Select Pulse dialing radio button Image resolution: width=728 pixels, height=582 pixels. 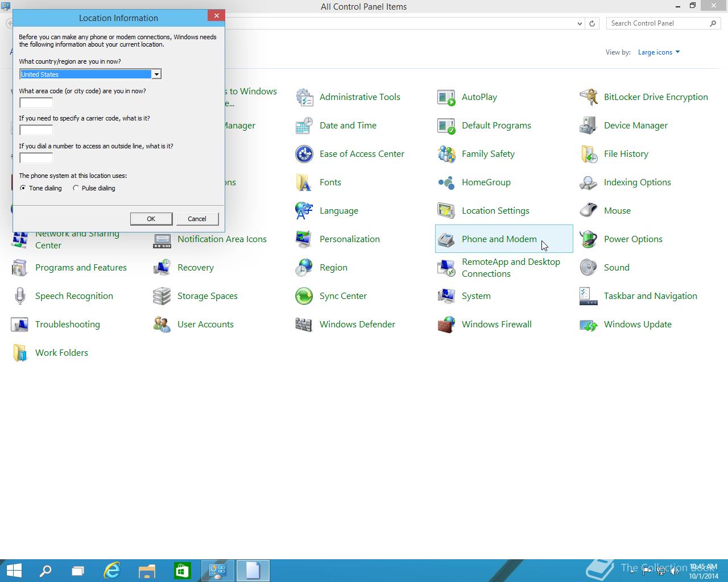(x=76, y=188)
